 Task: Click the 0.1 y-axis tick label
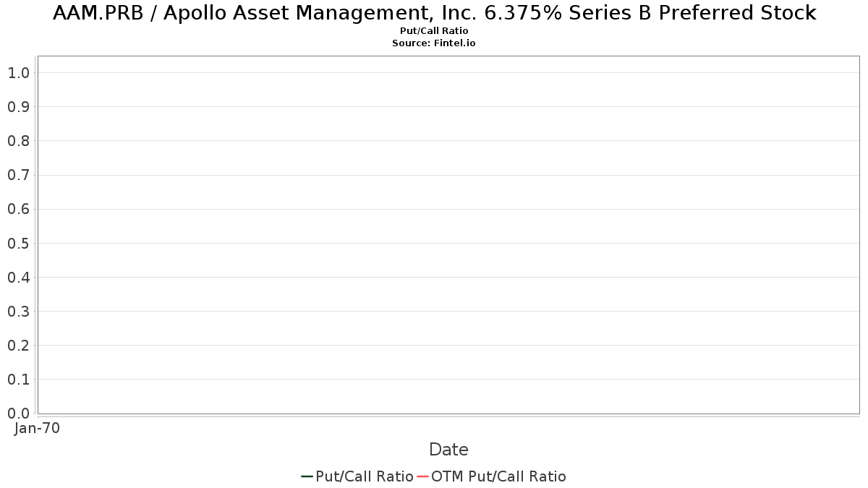18,380
